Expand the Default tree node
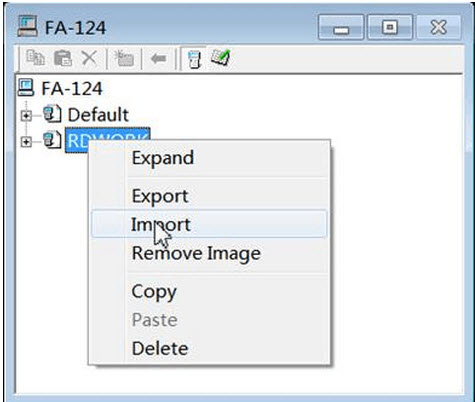This screenshot has width=475, height=402. pyautogui.click(x=26, y=116)
